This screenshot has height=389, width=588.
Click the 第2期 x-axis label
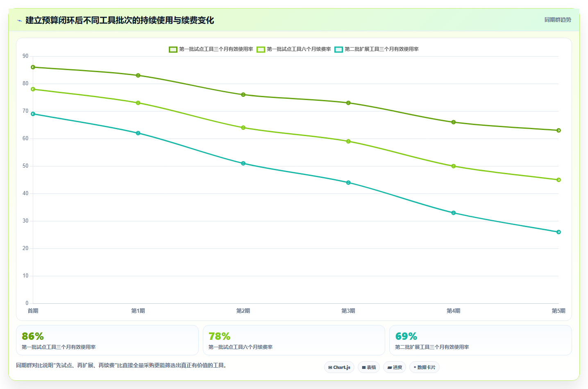(x=243, y=311)
